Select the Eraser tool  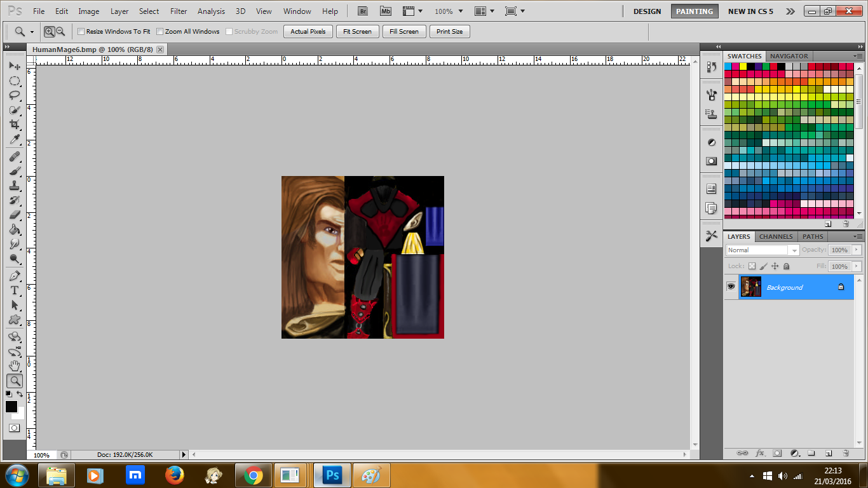coord(15,215)
